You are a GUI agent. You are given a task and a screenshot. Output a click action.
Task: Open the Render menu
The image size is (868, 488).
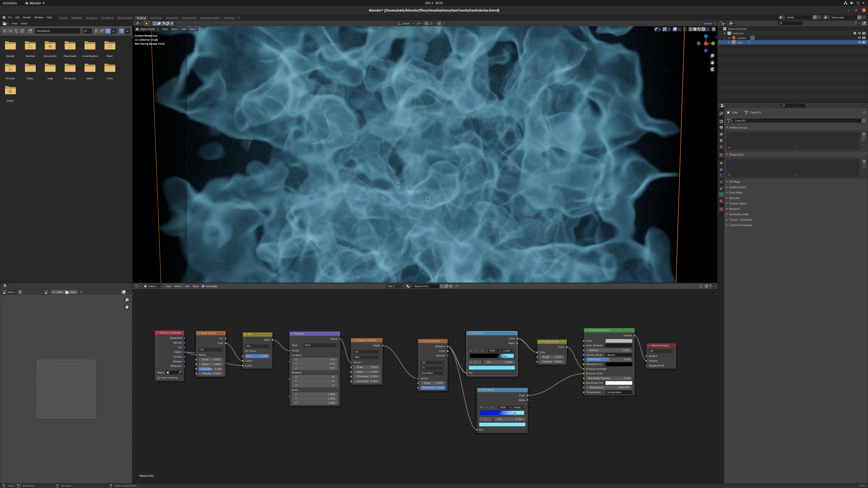coord(27,18)
